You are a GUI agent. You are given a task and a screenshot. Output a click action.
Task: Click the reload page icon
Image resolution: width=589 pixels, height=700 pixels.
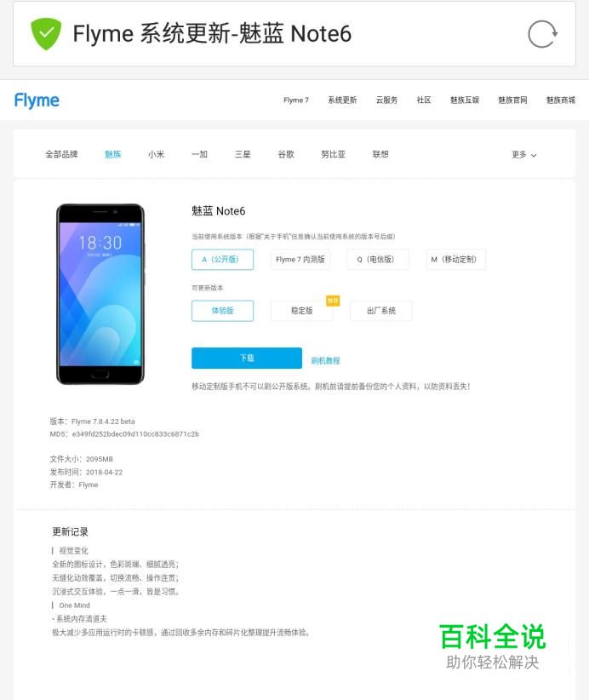point(542,34)
